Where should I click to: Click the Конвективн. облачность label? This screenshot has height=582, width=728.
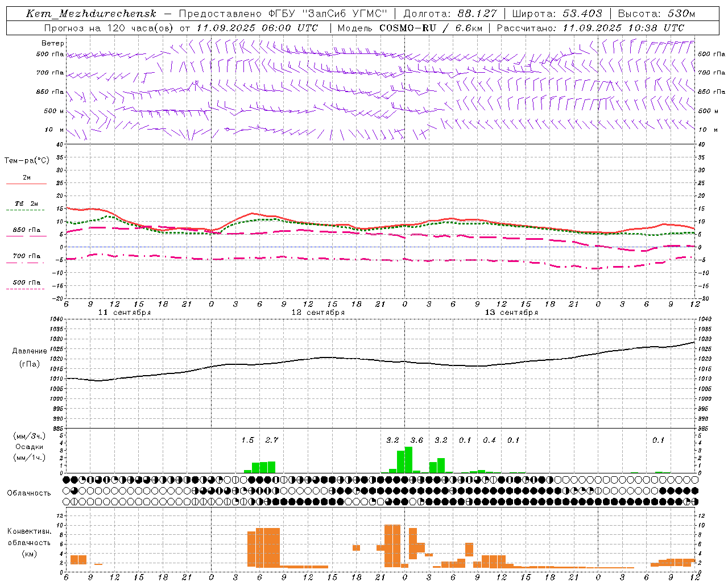29,537
